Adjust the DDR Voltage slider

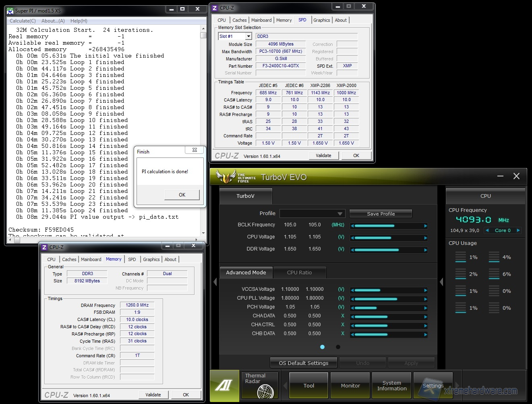point(389,250)
